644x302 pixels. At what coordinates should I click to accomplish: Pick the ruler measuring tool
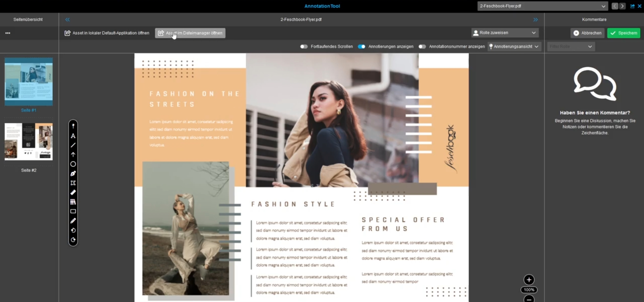(x=73, y=192)
